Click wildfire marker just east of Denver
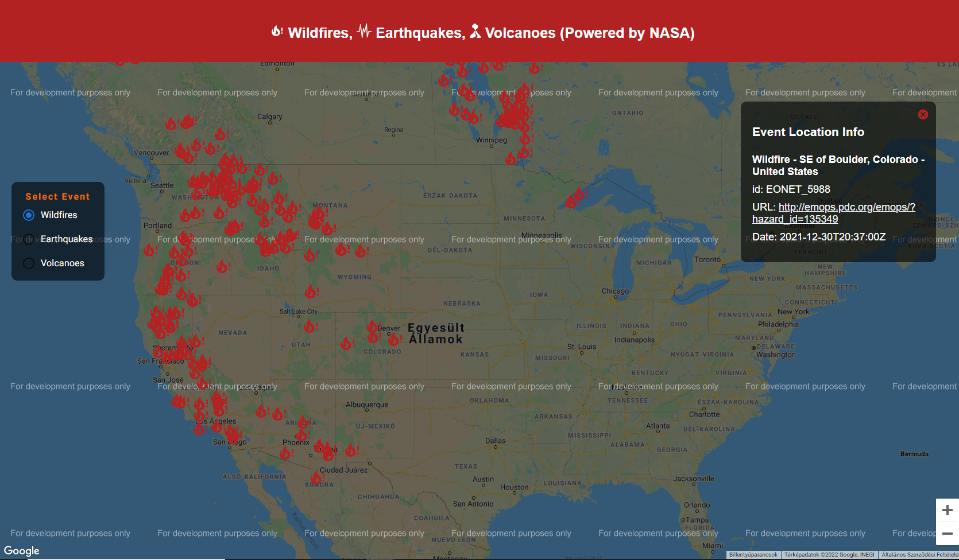This screenshot has height=560, width=959. coord(394,339)
